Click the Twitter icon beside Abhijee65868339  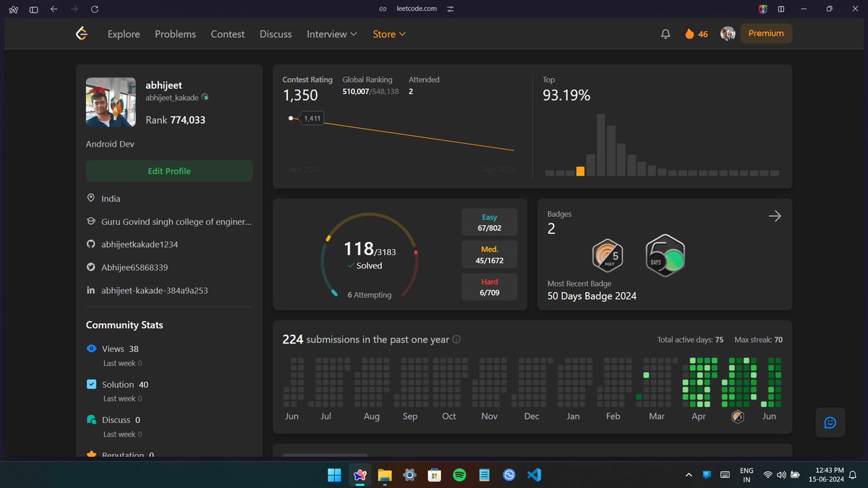click(91, 267)
